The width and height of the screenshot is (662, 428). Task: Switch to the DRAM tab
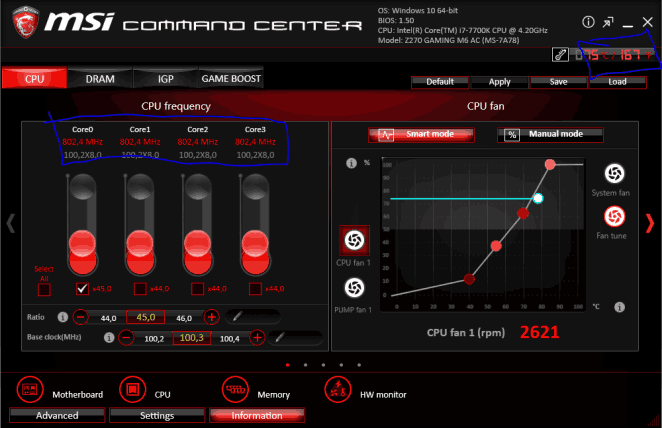coord(100,78)
